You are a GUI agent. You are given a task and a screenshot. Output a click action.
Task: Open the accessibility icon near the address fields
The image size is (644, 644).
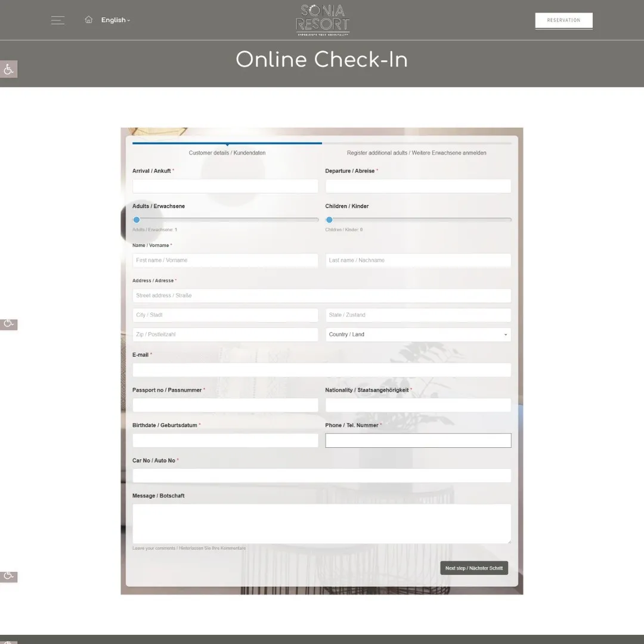[8, 324]
